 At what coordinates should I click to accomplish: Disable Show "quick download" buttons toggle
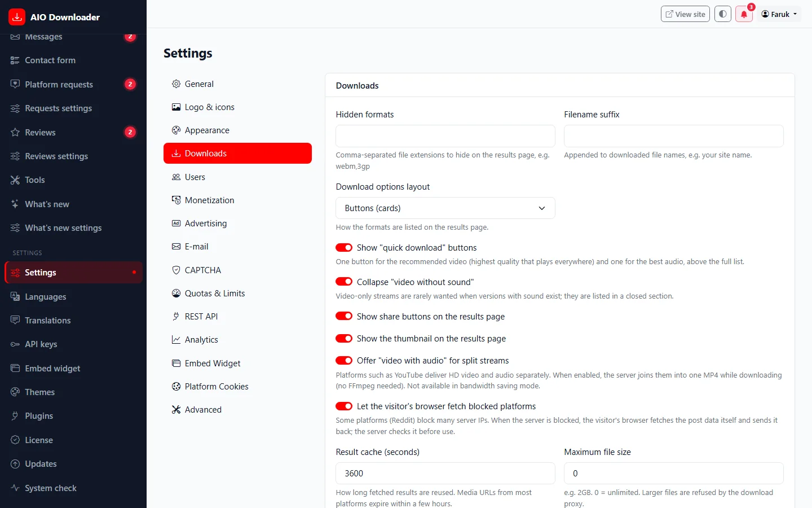click(x=344, y=248)
